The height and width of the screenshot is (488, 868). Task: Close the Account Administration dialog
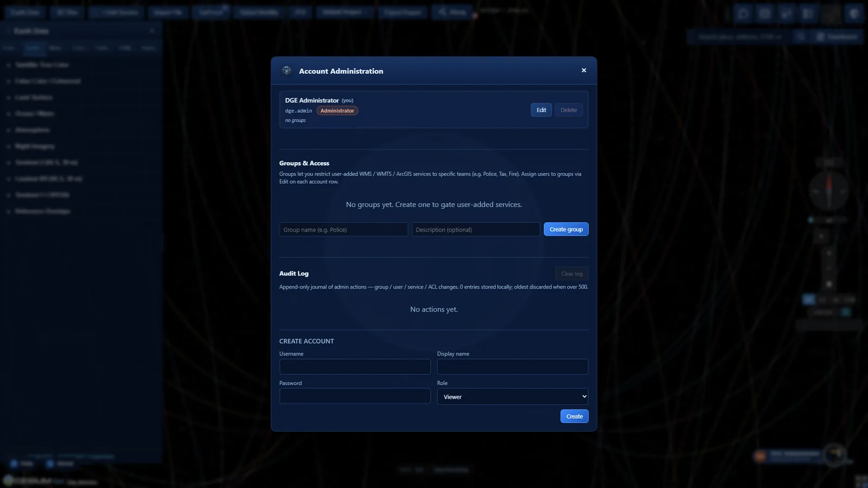coord(584,70)
